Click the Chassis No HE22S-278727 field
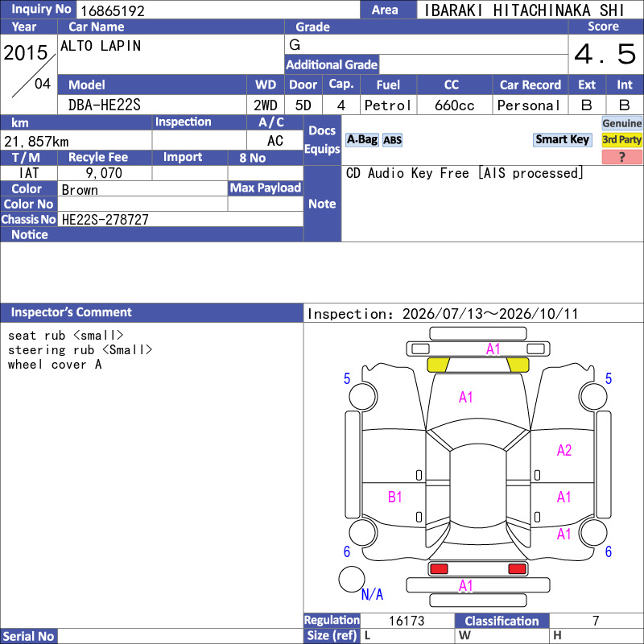 [180, 219]
